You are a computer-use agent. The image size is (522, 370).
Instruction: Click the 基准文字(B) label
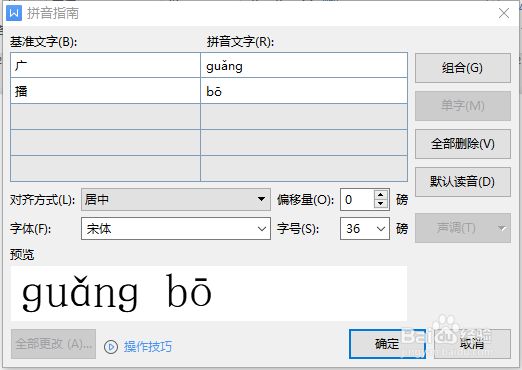tap(43, 42)
